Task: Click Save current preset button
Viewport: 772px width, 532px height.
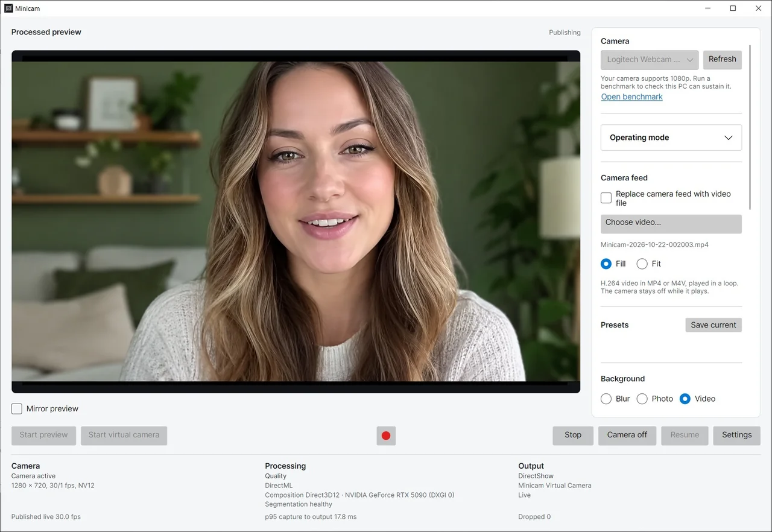Action: pos(713,325)
